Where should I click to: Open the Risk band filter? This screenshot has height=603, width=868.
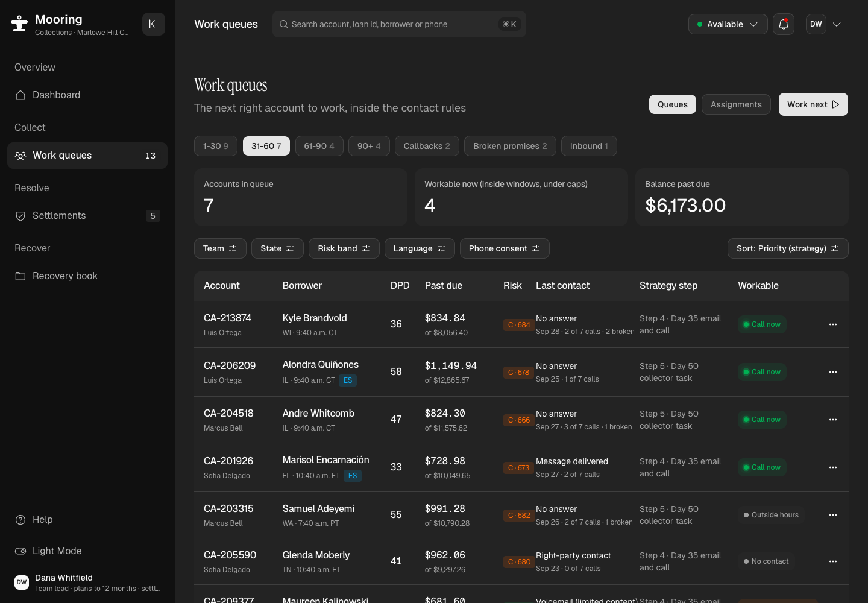tap(344, 248)
